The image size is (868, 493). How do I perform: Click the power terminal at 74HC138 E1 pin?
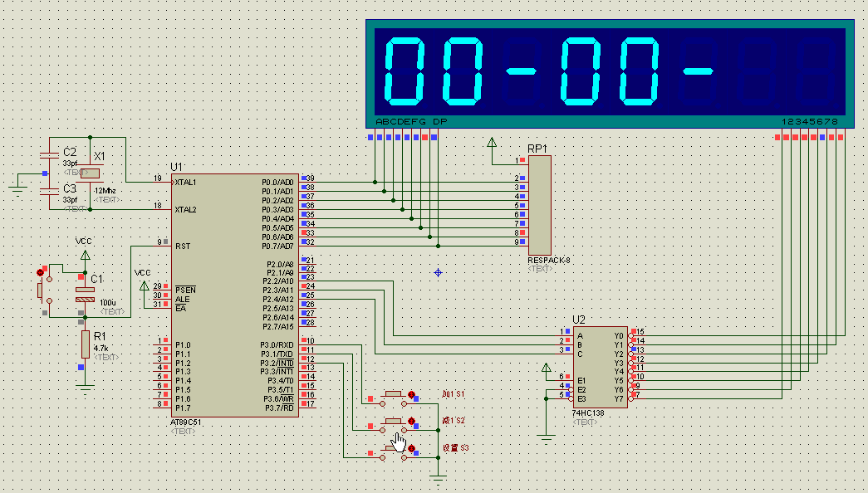click(546, 368)
